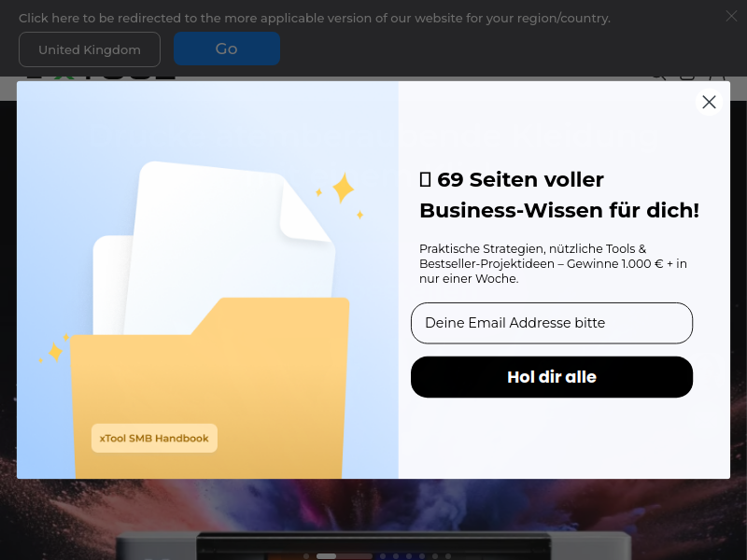Click the large sparkle star above the document
747x560 pixels.
click(343, 189)
